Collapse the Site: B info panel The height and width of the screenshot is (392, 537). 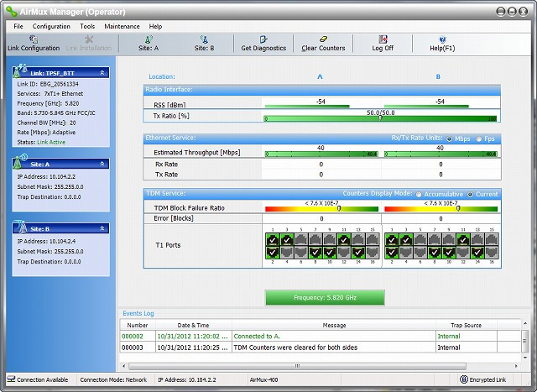[x=102, y=228]
